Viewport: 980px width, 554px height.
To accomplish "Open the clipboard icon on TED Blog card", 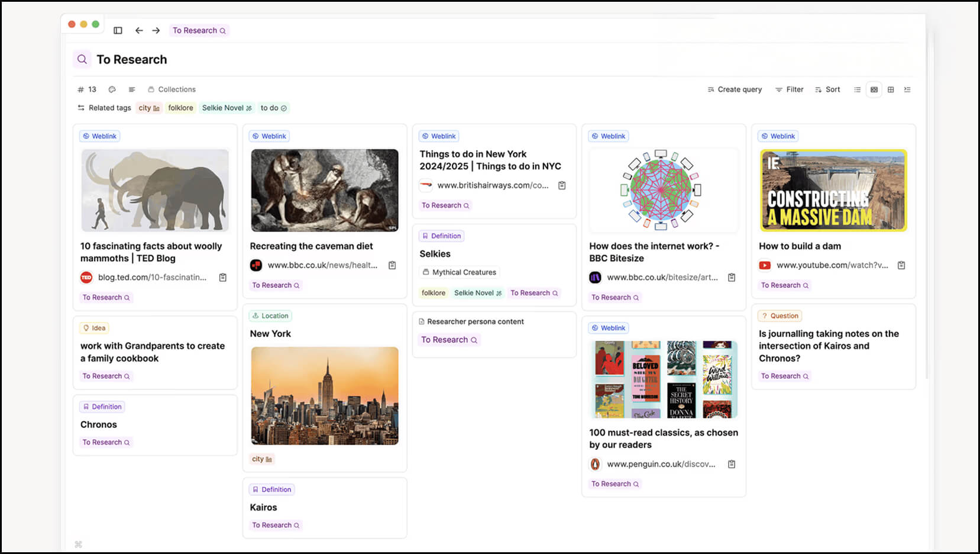I will pyautogui.click(x=223, y=278).
